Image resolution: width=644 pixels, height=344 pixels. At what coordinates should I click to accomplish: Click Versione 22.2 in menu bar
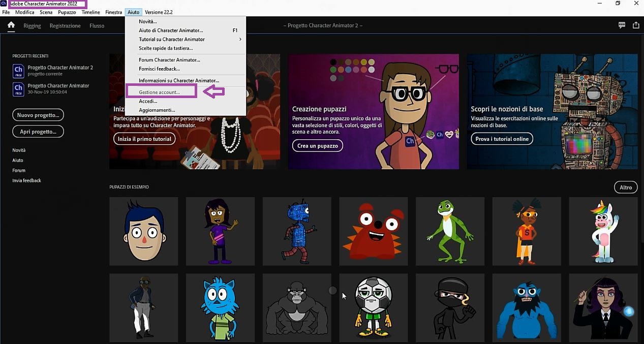pos(159,12)
